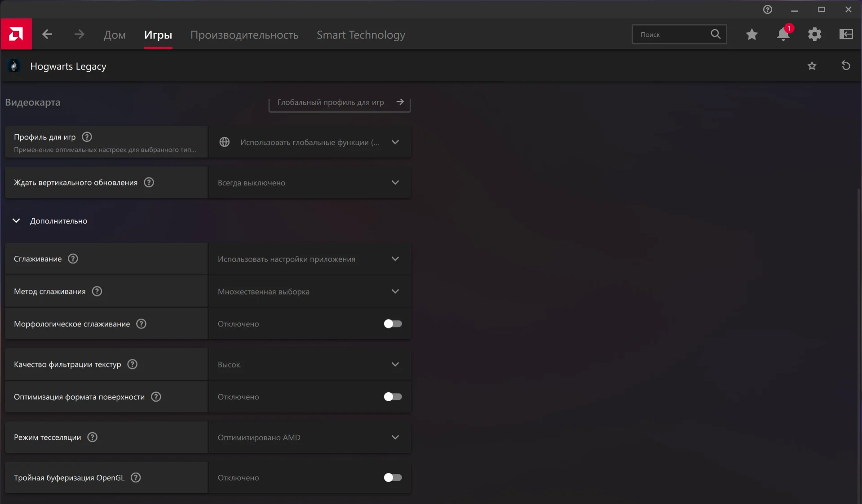Turn on Тройная буферизация OpenGL

tap(393, 478)
